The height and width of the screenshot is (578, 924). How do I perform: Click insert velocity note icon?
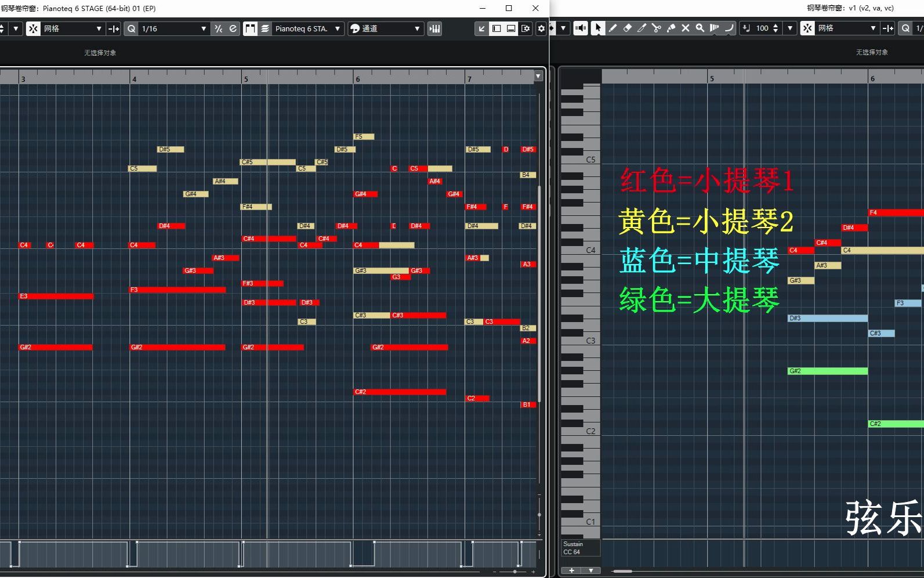[747, 28]
